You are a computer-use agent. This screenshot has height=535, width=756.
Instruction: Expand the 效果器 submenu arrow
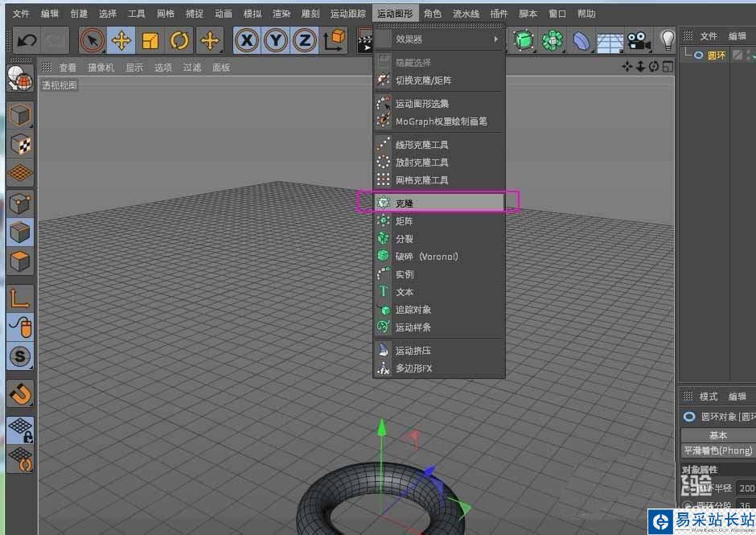point(496,39)
